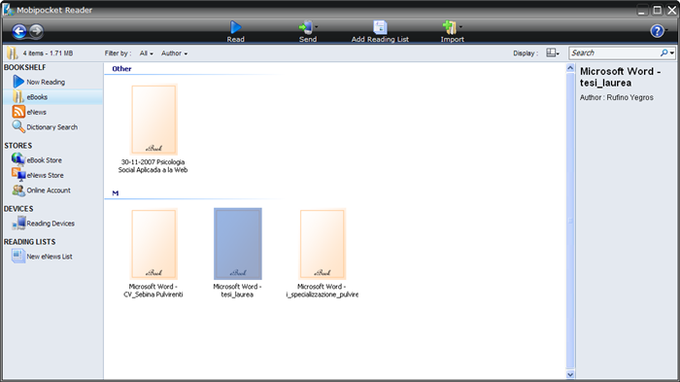Click the Send to device icon
The height and width of the screenshot is (382, 680).
coord(306,27)
